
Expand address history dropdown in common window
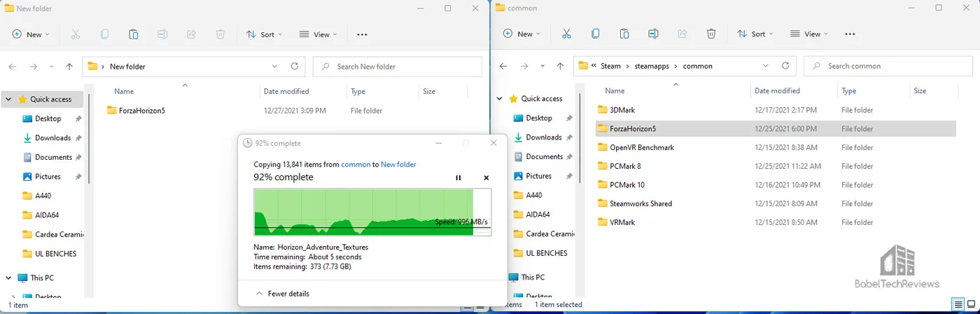coord(765,66)
